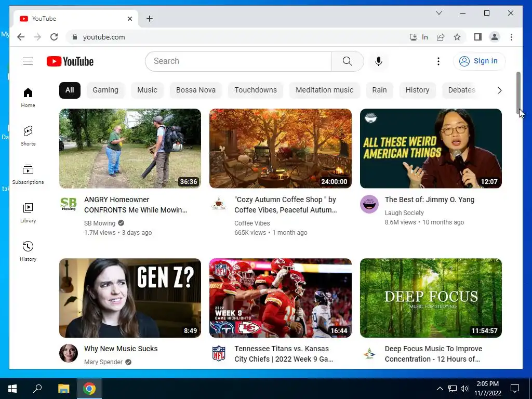Open 'Why New Music Sucks' title
The height and width of the screenshot is (399, 532).
pyautogui.click(x=121, y=349)
